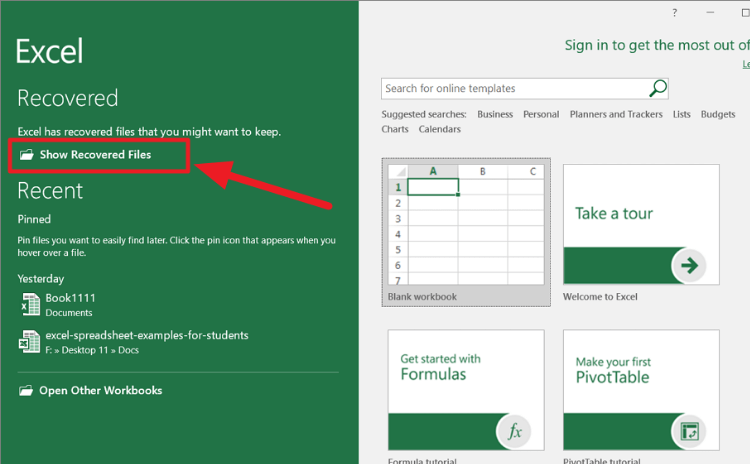The image size is (750, 465).
Task: Minimize the Excel window
Action: click(x=710, y=12)
